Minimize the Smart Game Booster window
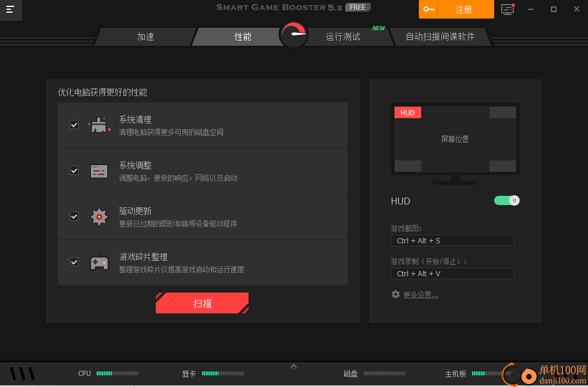This screenshot has height=387, width=588. point(531,9)
